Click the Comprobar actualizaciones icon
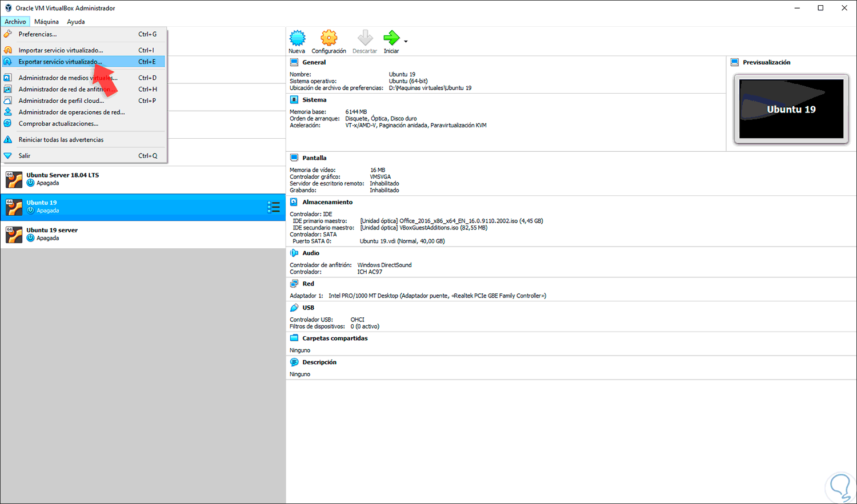This screenshot has width=857, height=504. 8,123
